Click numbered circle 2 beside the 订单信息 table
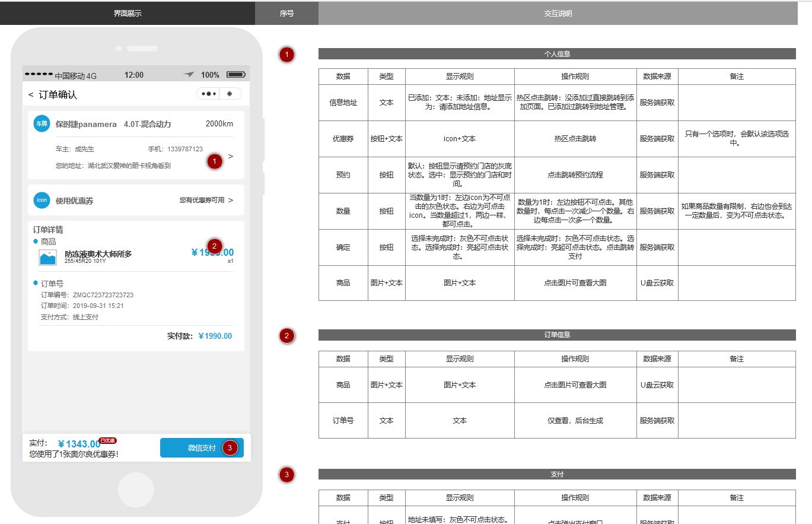 [x=286, y=335]
